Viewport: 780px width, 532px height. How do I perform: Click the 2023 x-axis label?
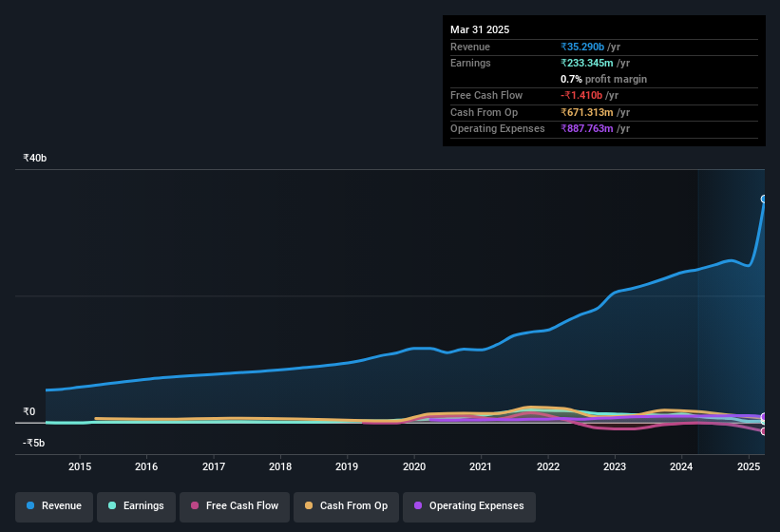[615, 466]
